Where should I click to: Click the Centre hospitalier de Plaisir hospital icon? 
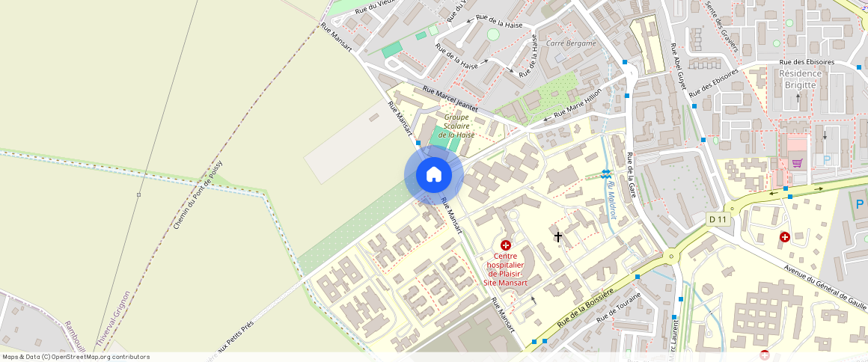coord(505,245)
